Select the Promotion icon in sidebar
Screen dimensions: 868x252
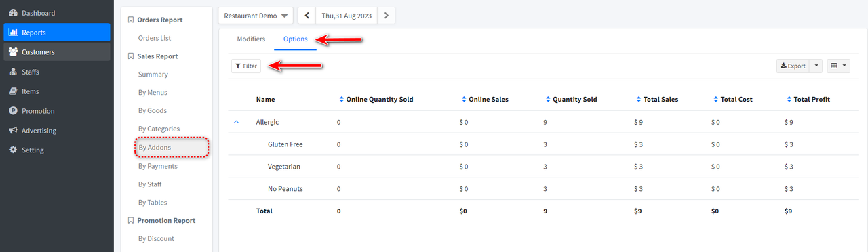14,111
